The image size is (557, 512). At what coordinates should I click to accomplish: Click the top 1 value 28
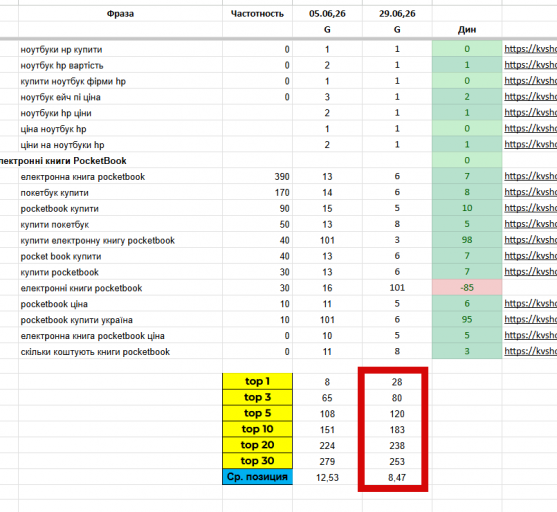[x=397, y=382]
